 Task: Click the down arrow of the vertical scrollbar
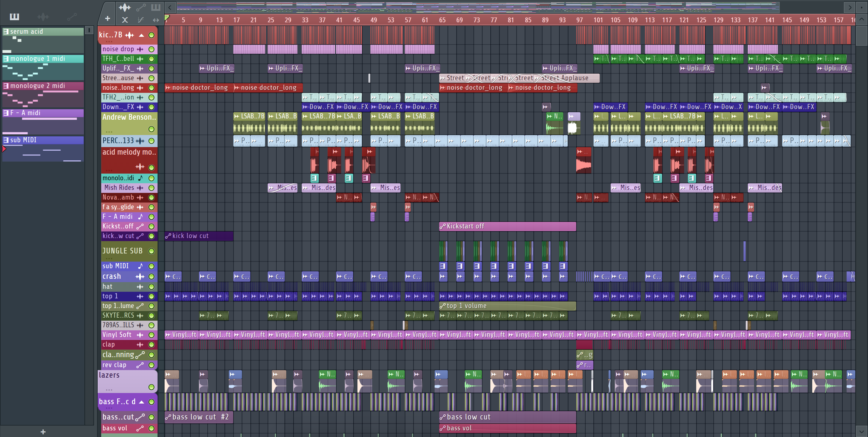click(x=862, y=431)
